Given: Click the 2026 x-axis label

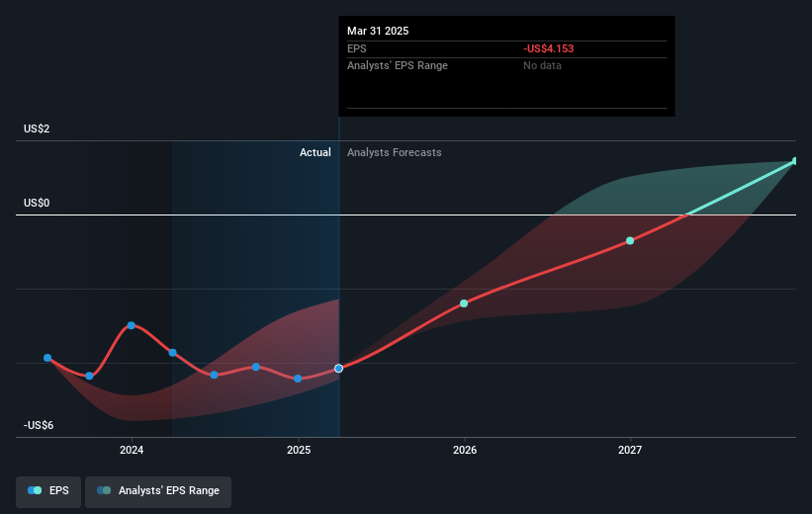Looking at the screenshot, I should (x=465, y=450).
